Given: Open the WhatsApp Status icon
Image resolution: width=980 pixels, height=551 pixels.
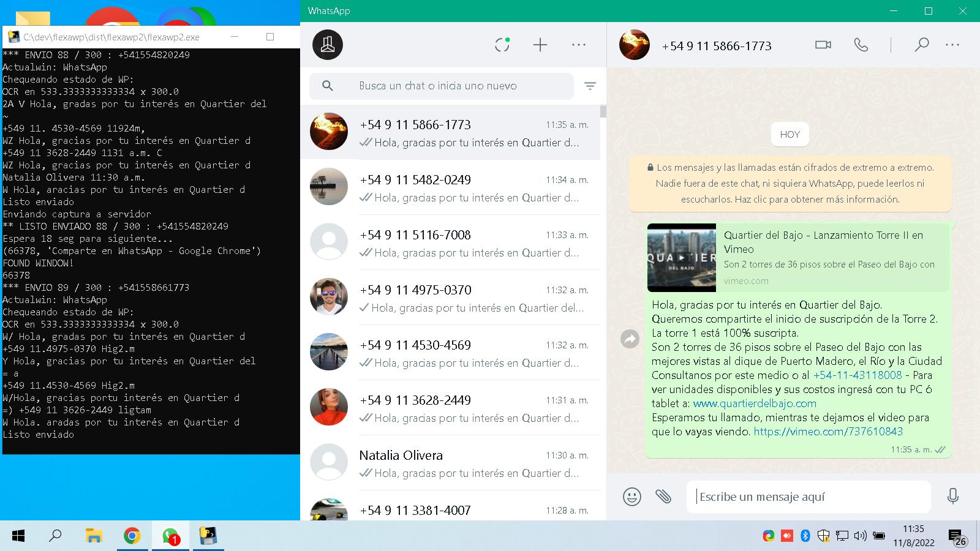Looking at the screenshot, I should (502, 45).
